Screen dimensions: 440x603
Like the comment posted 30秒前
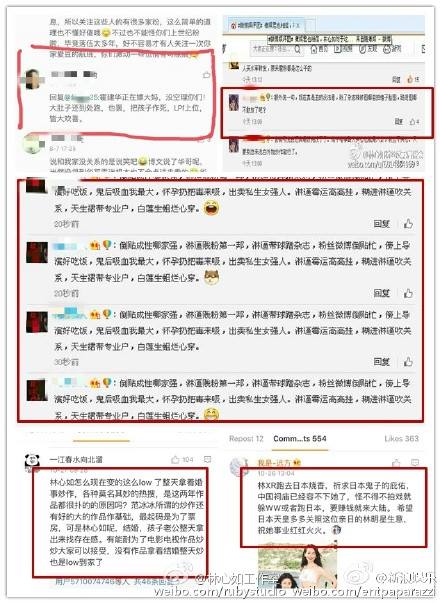[408, 361]
